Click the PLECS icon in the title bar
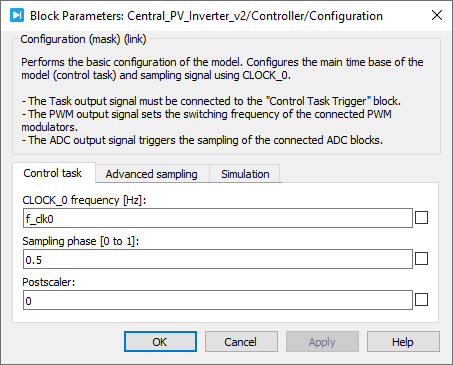453x365 pixels. click(x=17, y=15)
